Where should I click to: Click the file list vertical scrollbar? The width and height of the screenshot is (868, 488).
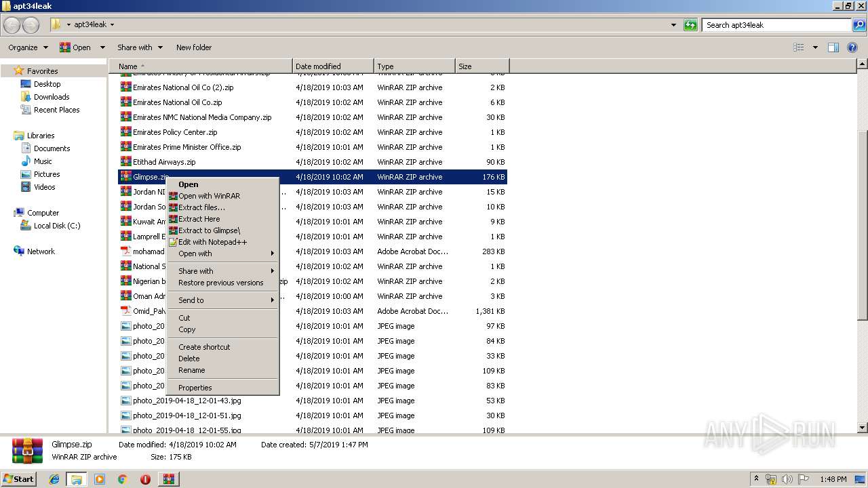(862, 224)
